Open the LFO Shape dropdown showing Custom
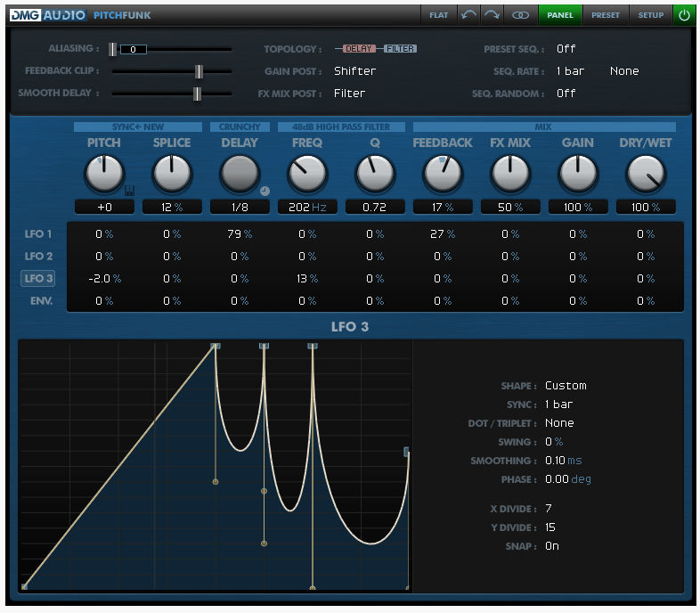This screenshot has height=613, width=700. pos(566,386)
